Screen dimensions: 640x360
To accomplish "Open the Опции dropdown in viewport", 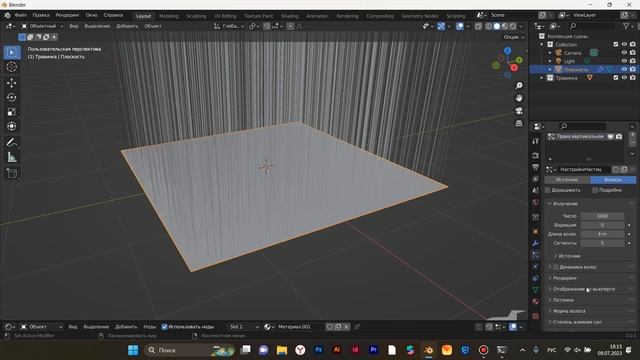I will coord(513,37).
